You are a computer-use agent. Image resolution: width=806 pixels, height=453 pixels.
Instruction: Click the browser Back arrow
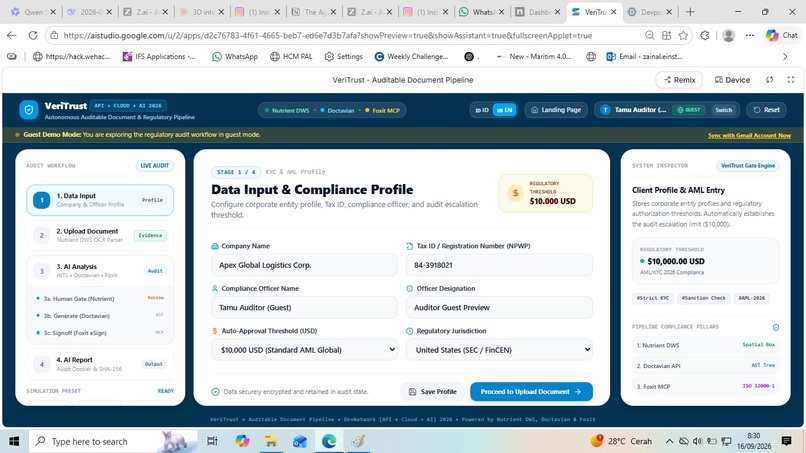point(12,35)
